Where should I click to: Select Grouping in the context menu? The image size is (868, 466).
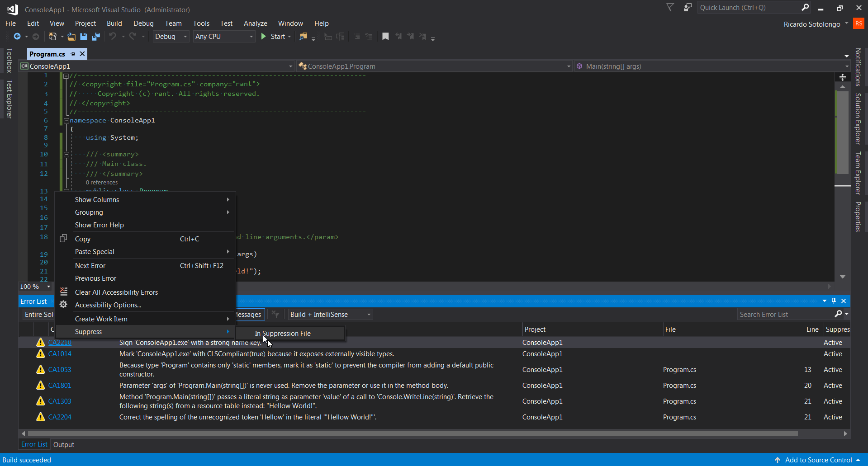(145, 212)
